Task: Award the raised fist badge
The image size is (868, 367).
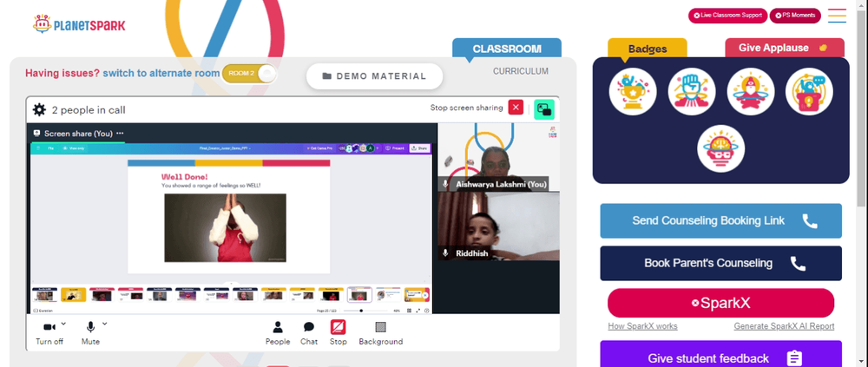Action: (692, 92)
